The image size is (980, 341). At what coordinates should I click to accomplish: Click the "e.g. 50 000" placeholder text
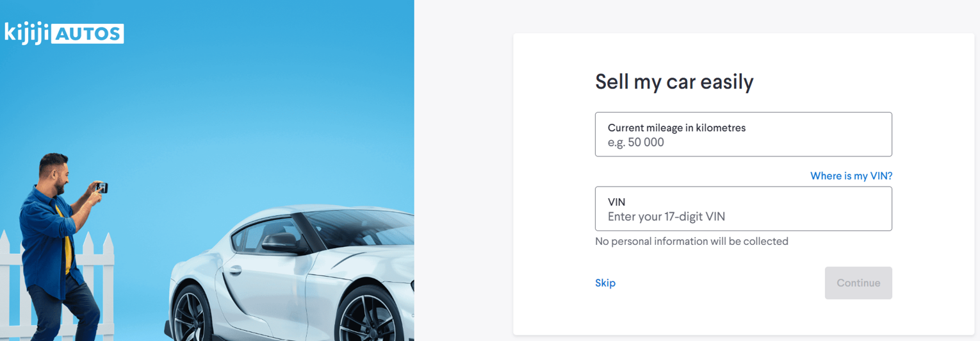coord(636,142)
